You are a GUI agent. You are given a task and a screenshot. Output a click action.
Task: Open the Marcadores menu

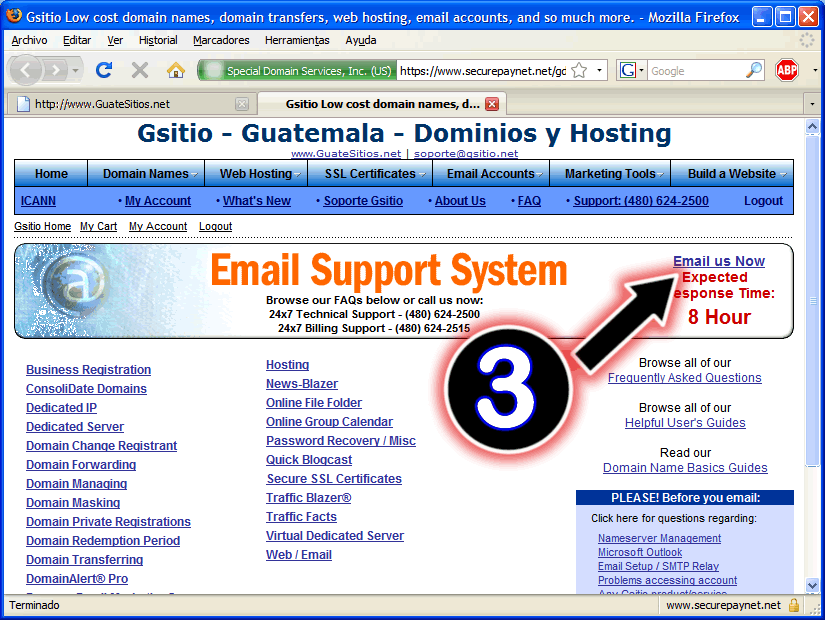(221, 40)
